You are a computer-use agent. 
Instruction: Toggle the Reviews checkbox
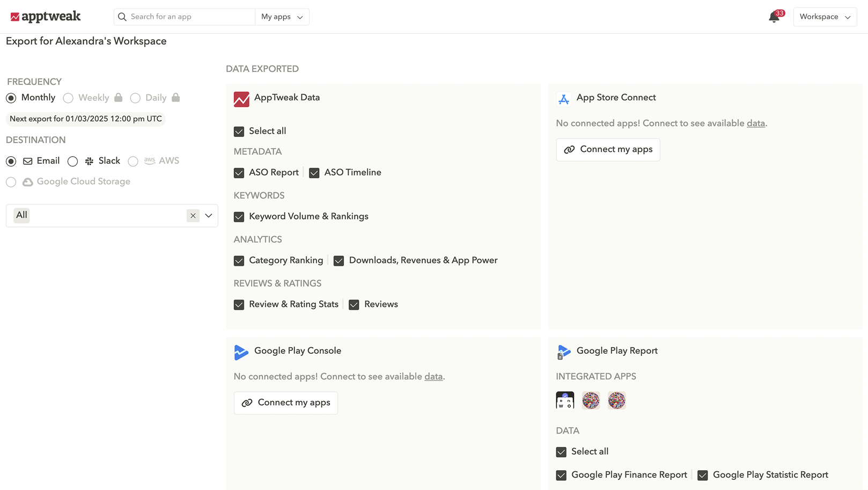pos(354,304)
